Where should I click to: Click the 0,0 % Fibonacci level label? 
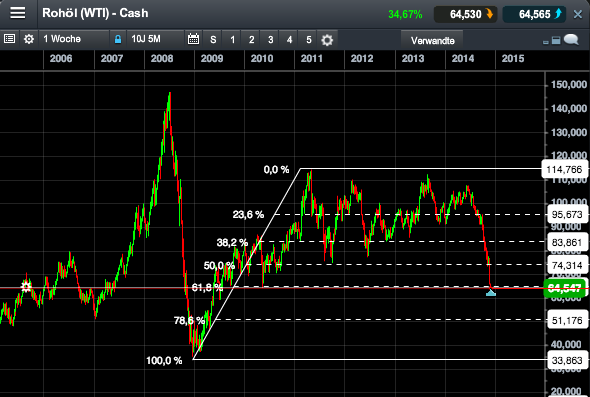pos(277,170)
